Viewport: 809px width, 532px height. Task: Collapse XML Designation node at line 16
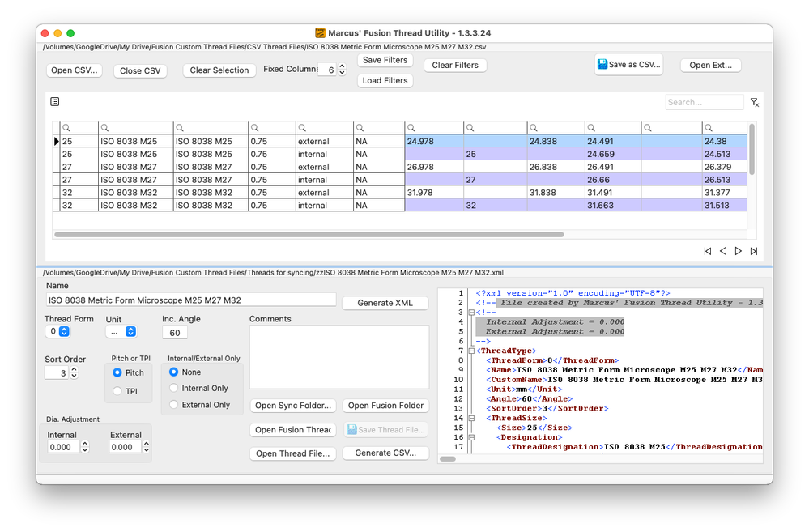pyautogui.click(x=471, y=437)
